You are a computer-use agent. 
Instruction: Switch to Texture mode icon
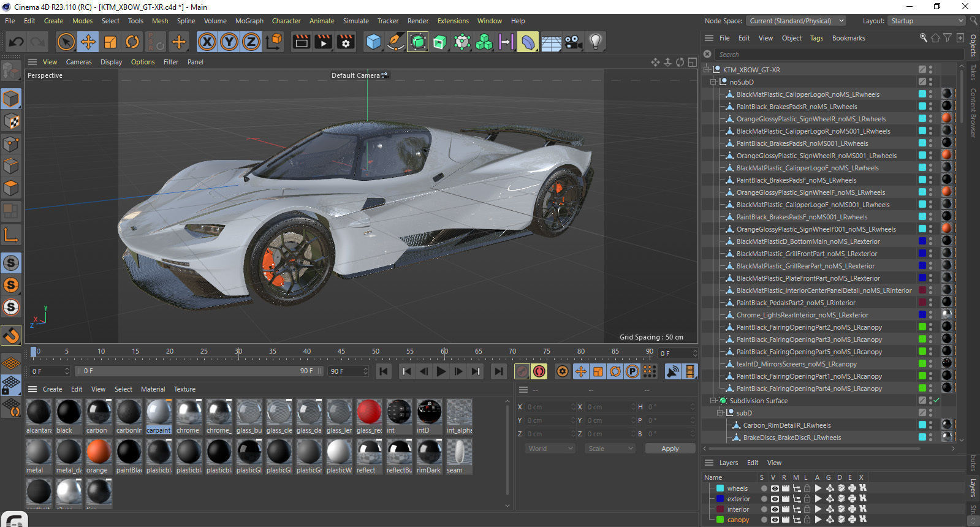click(x=11, y=121)
